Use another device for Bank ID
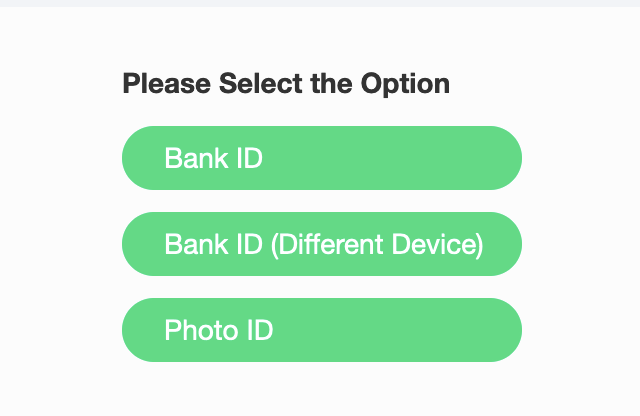This screenshot has width=640, height=416. (322, 244)
